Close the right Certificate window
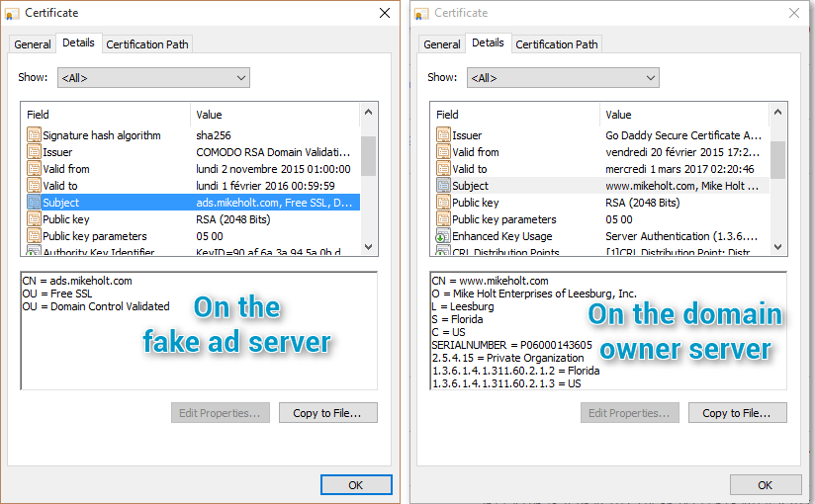 pyautogui.click(x=794, y=13)
